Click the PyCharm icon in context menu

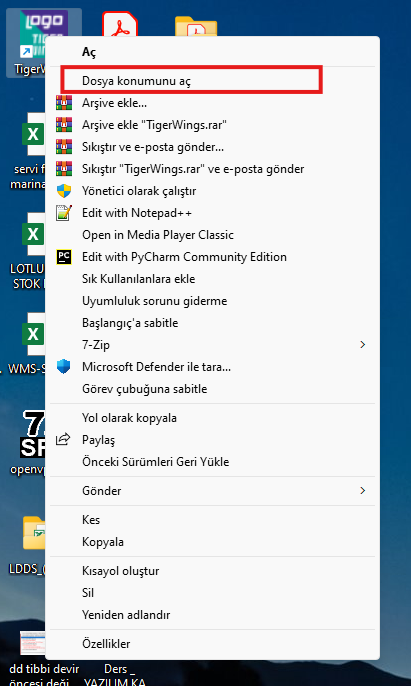coord(64,257)
